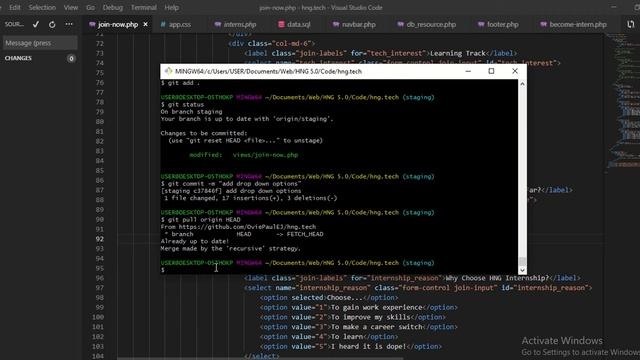Open the source control more actions ellipsis
Screen dimensions: 640x360
(x=69, y=24)
